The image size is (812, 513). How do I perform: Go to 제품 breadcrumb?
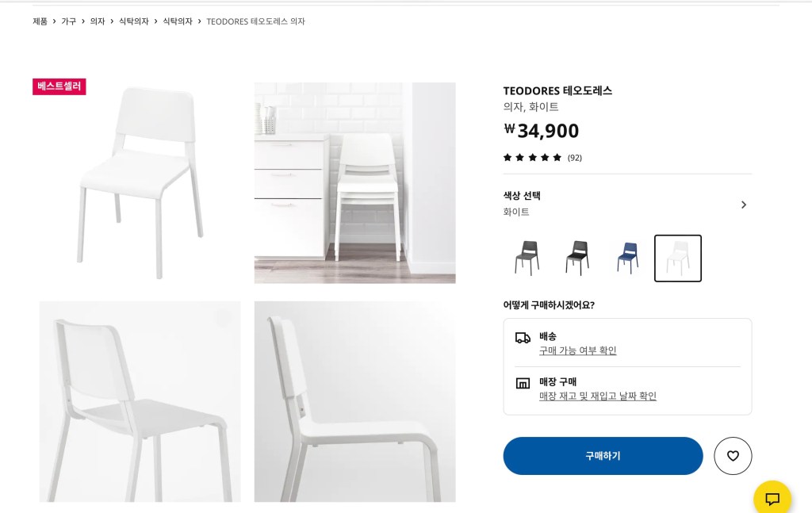coord(40,21)
